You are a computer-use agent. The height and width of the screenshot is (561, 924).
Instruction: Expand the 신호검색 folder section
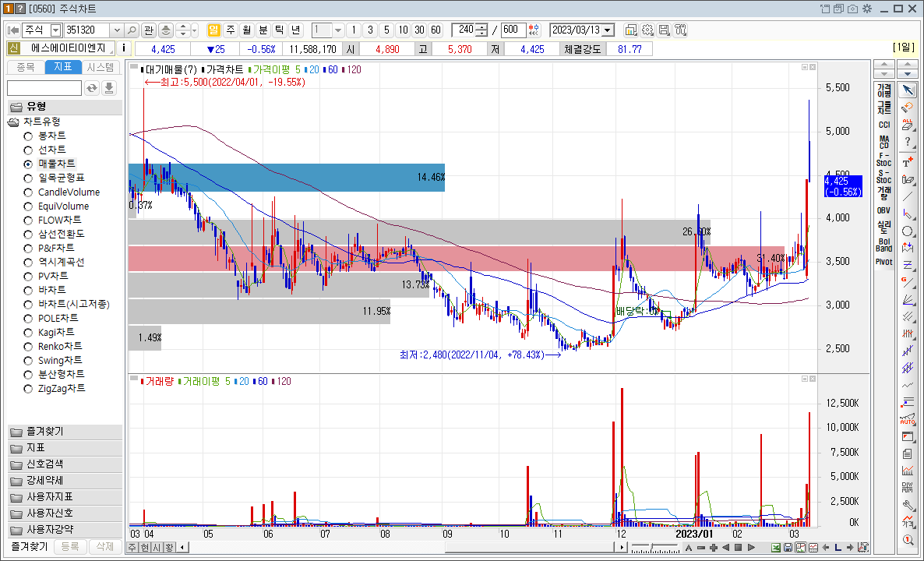(65, 464)
